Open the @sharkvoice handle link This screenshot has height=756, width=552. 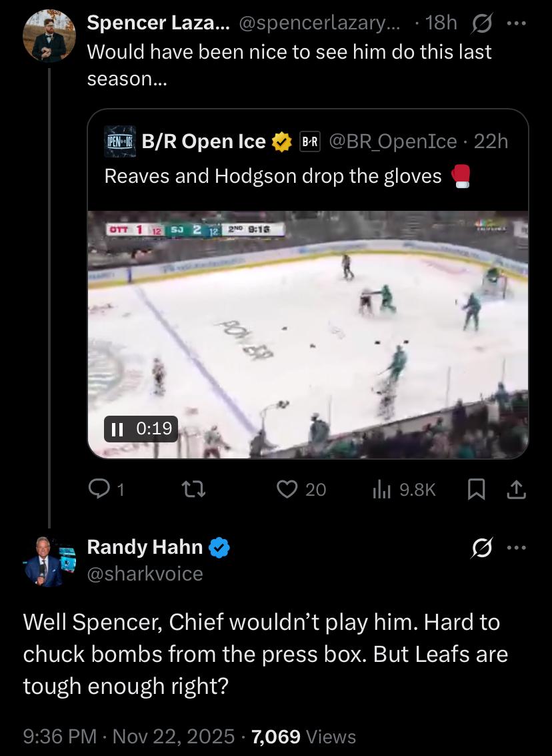pos(145,573)
